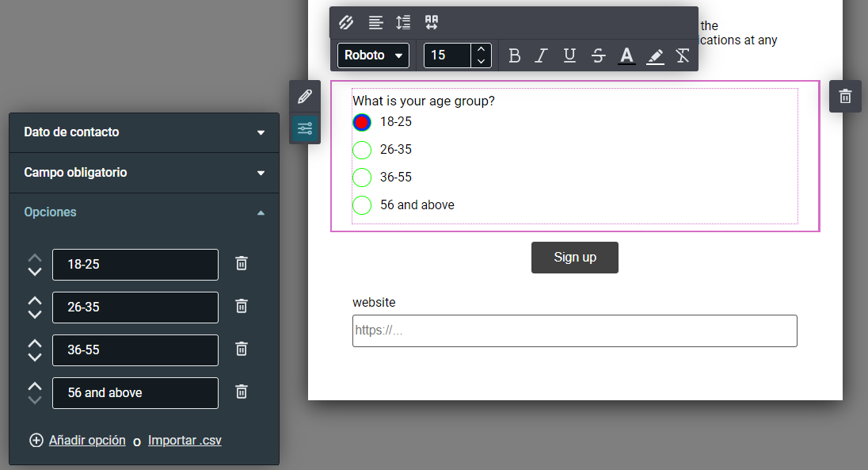Click the settings sliders icon
The image size is (868, 470).
coord(305,128)
